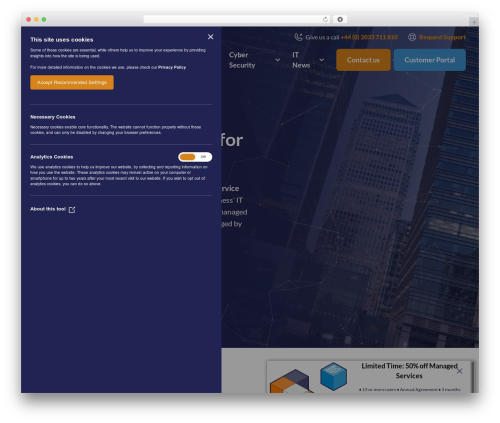Click the Request Support link
The width and height of the screenshot is (500, 423).
click(x=442, y=37)
